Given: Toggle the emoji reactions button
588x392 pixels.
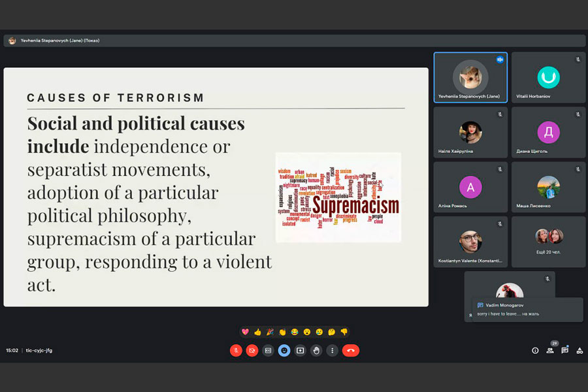Looking at the screenshot, I should click(x=284, y=350).
